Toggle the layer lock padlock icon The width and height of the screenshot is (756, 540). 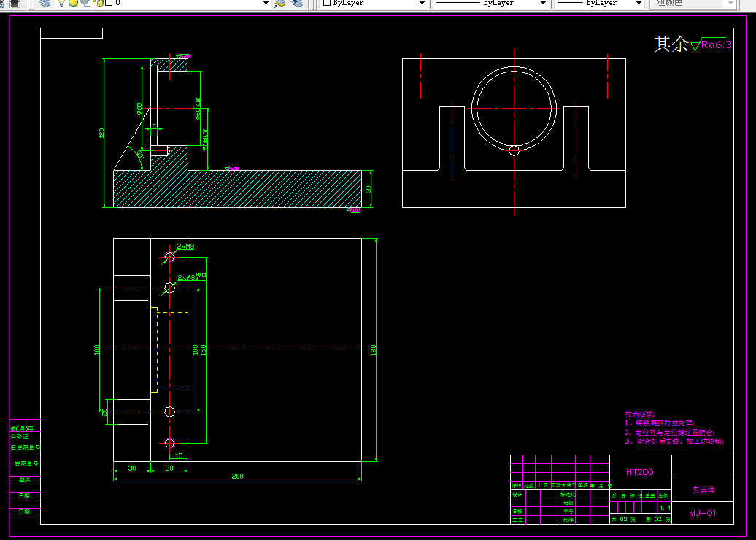(99, 3)
